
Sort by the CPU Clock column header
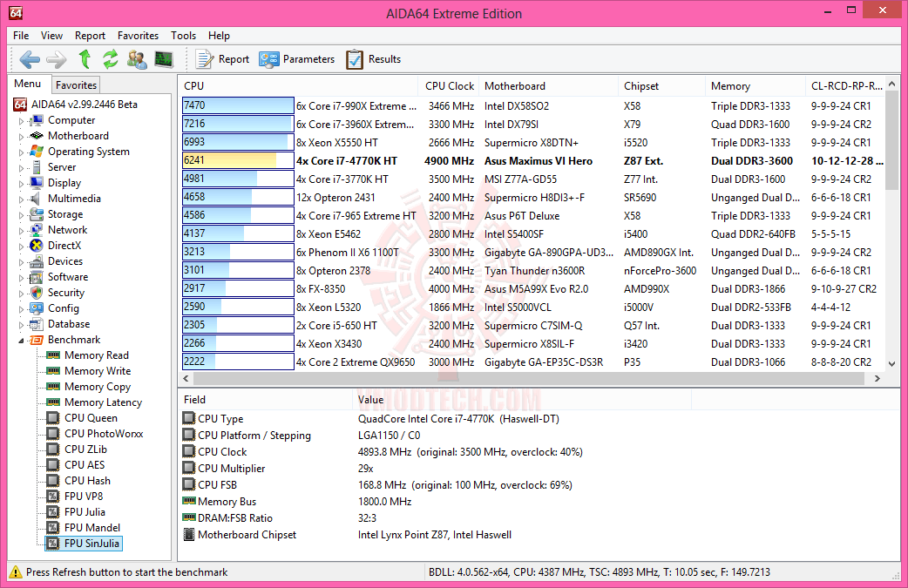(450, 85)
